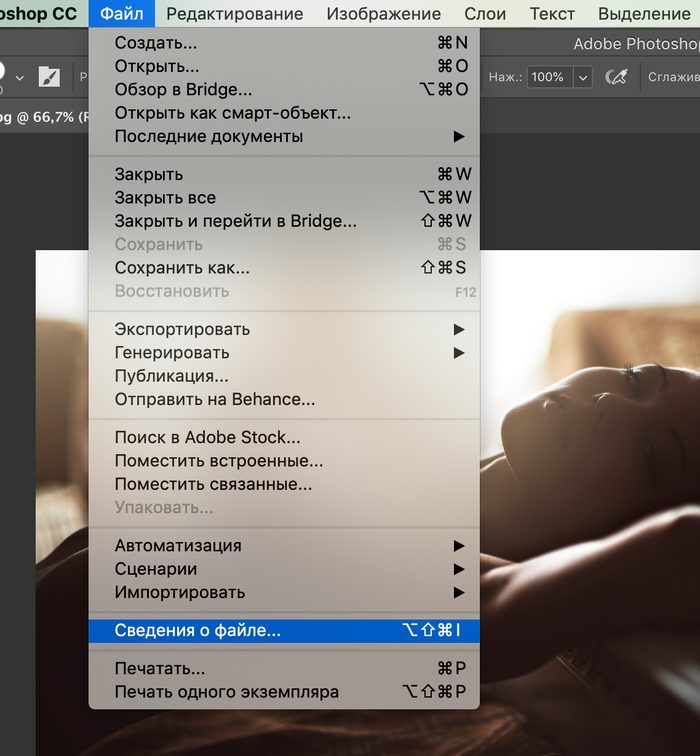Viewport: 700px width, 756px height.
Task: Open the brush preset picker chevron
Action: tap(20, 77)
